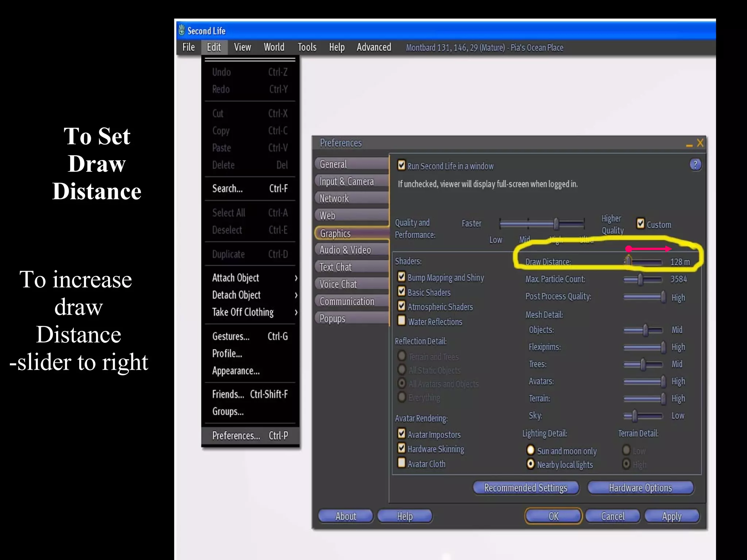Select Everything reflection detail option
This screenshot has height=560, width=747.
click(x=402, y=397)
